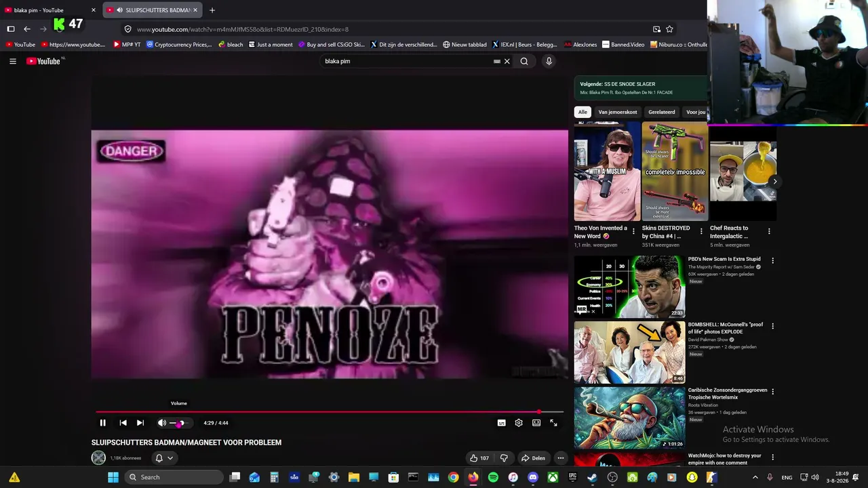Enter fullscreen with the expand icon
868x488 pixels.
click(554, 423)
